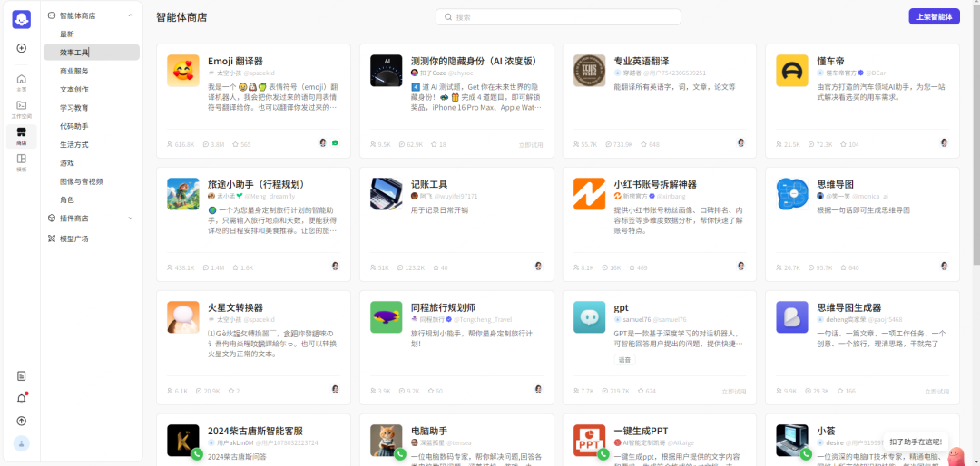This screenshot has width=980, height=466.
Task: Select the 效率工具 category
Action: click(92, 53)
